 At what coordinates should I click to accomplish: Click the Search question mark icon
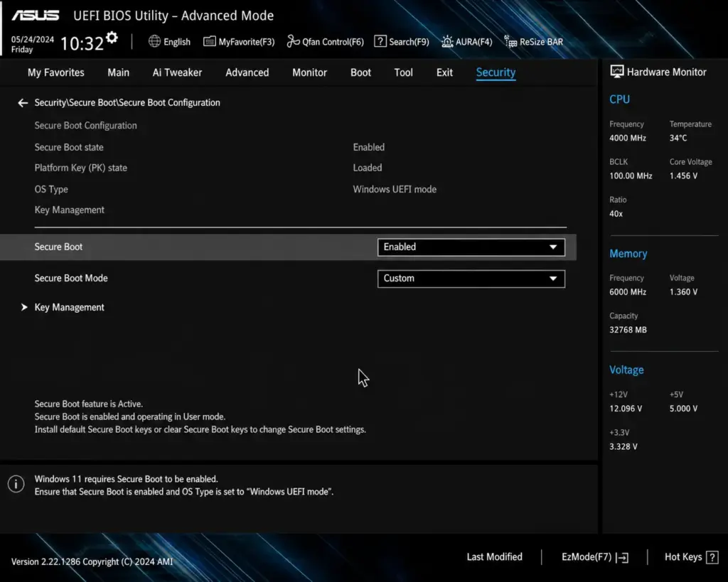[x=380, y=41]
